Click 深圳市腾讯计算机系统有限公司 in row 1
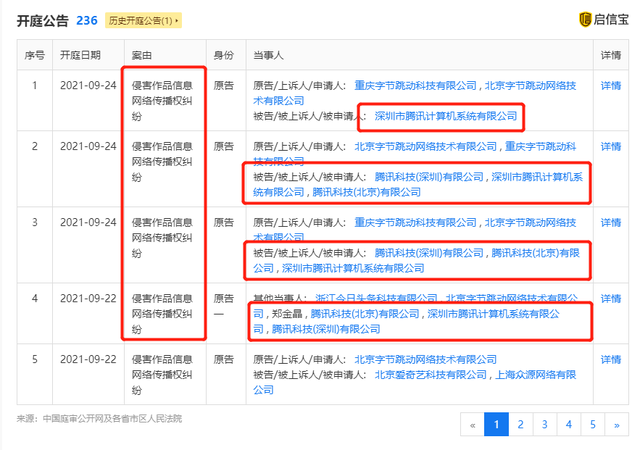The height and width of the screenshot is (450, 640). [446, 116]
